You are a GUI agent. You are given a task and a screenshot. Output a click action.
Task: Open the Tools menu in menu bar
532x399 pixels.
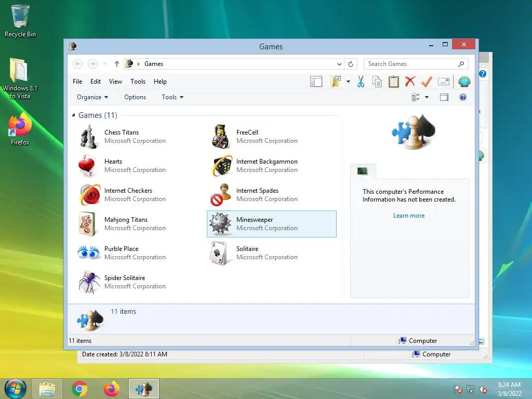138,82
